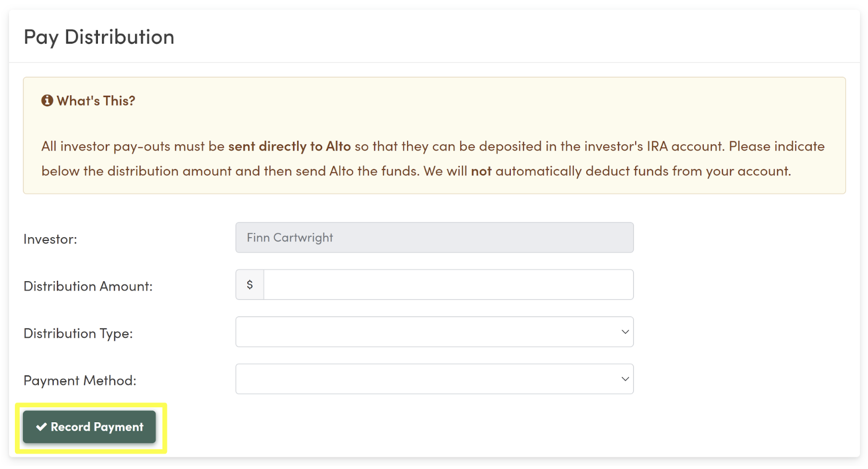Viewport: 868px width, 469px height.
Task: Click the Record Payment button
Action: (x=89, y=427)
